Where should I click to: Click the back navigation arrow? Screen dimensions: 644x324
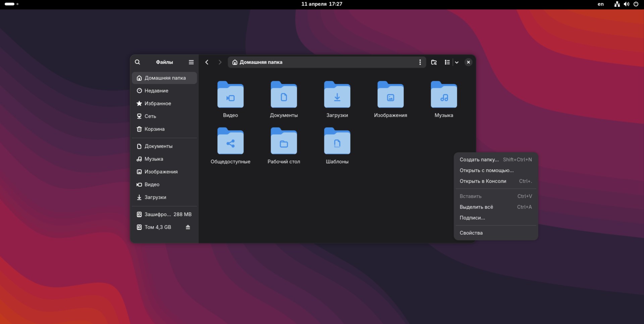207,62
